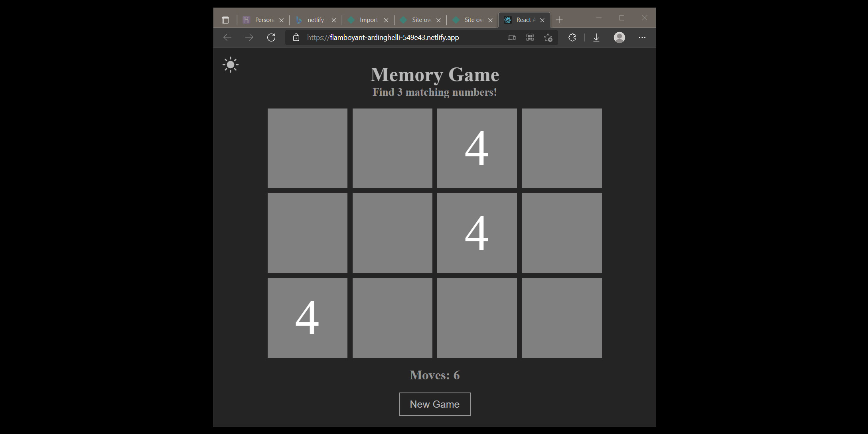Click the New Game button
The height and width of the screenshot is (434, 868).
click(434, 404)
